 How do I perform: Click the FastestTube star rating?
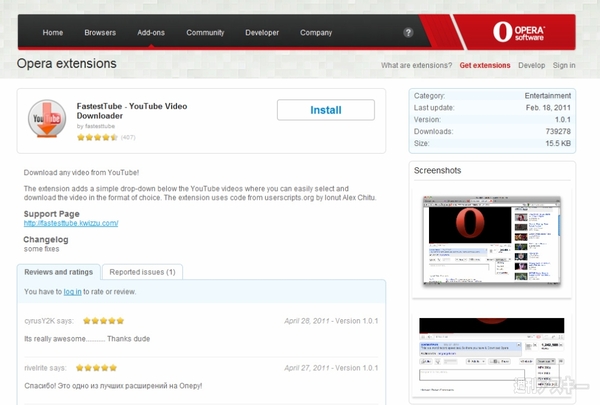[97, 137]
